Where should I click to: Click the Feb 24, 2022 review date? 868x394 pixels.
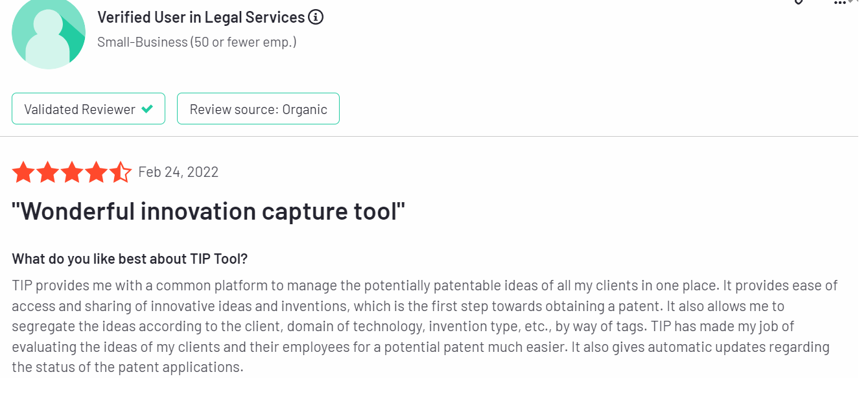pyautogui.click(x=178, y=172)
